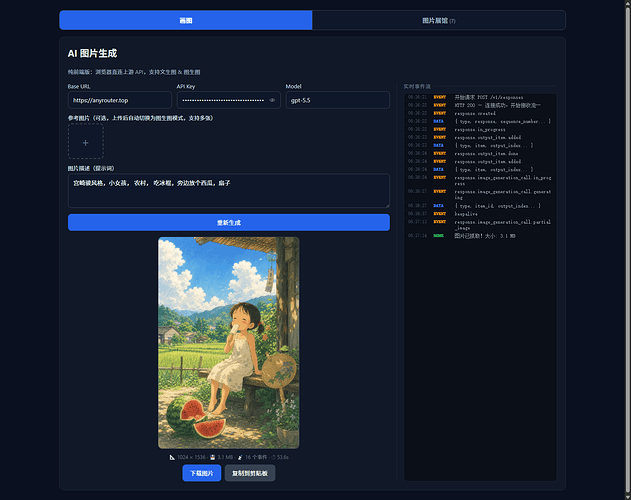Select the green DONE log entry
This screenshot has width=631, height=500.
pos(480,236)
